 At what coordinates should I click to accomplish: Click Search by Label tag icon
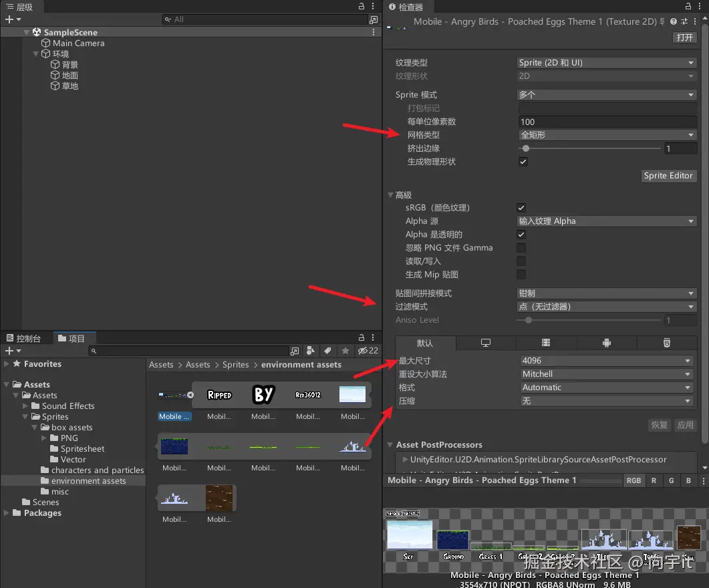pos(327,351)
